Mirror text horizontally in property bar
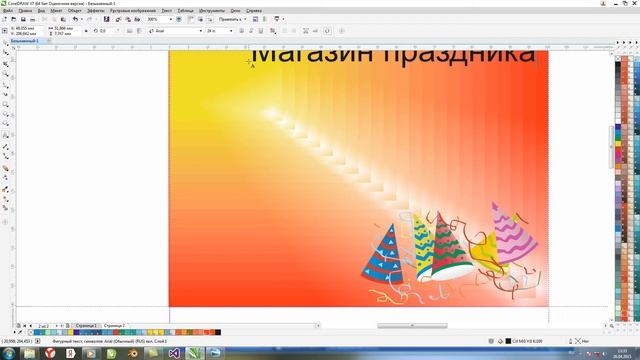Screen dimensions: 640x360 (x=129, y=31)
